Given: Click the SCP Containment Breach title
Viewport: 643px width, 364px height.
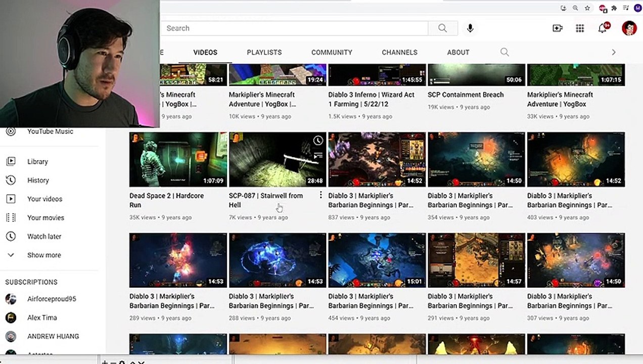Looking at the screenshot, I should point(466,95).
